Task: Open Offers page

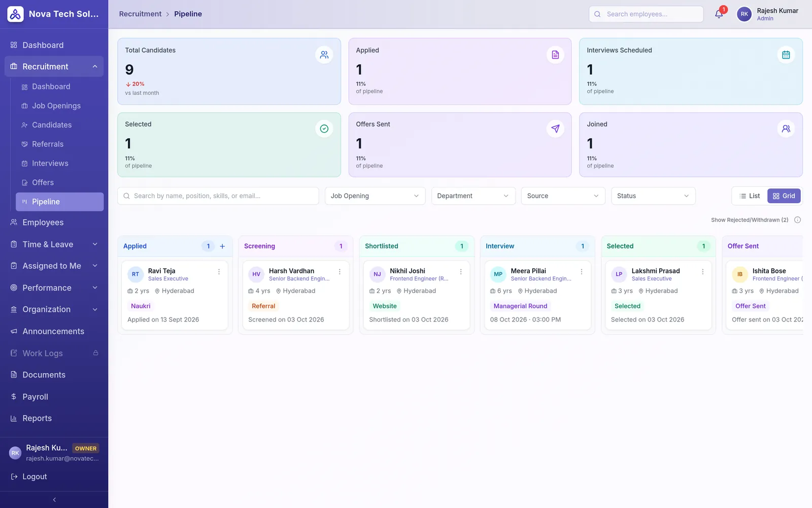Action: 59,182
